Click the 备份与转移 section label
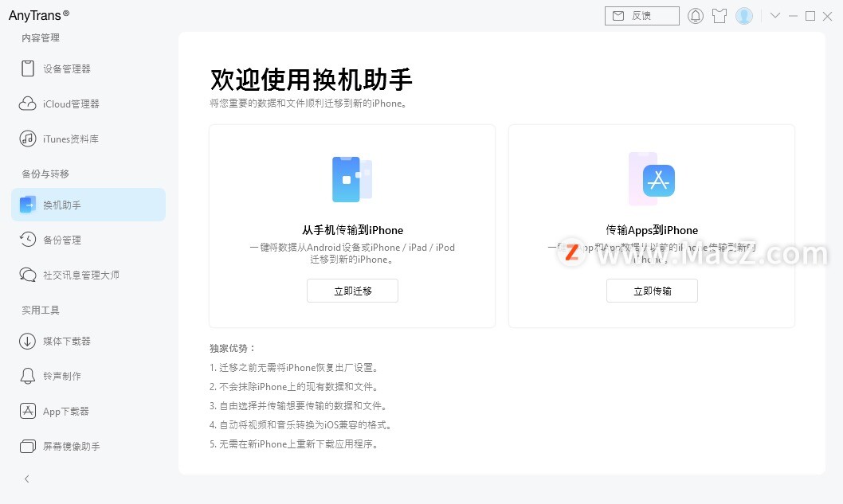This screenshot has height=504, width=843. 45,174
